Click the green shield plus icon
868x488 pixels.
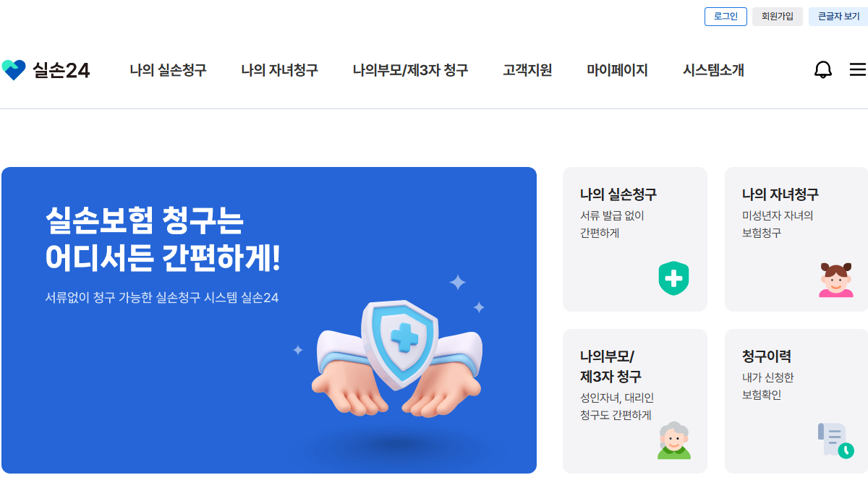673,278
